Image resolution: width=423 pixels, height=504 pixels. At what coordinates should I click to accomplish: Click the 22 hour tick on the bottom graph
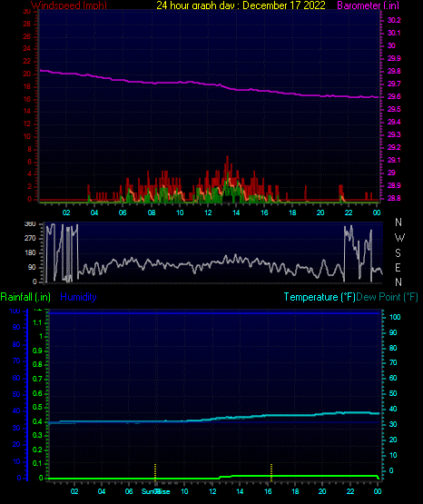[x=350, y=491]
